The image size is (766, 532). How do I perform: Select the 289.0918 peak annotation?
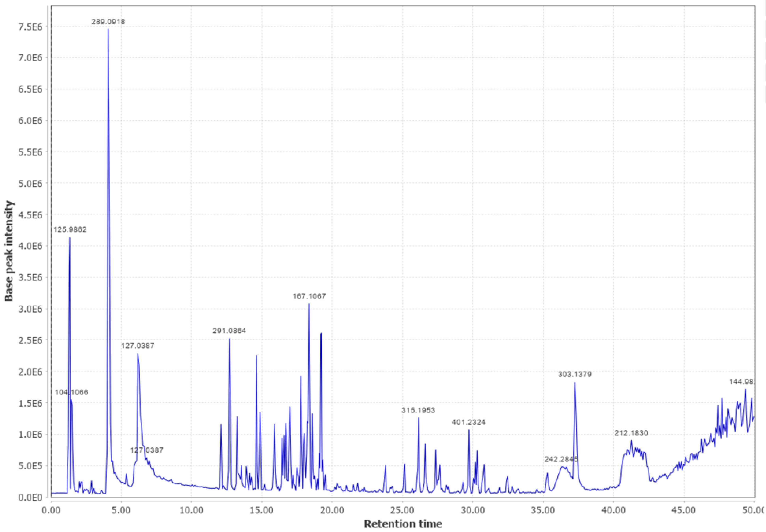pos(108,22)
